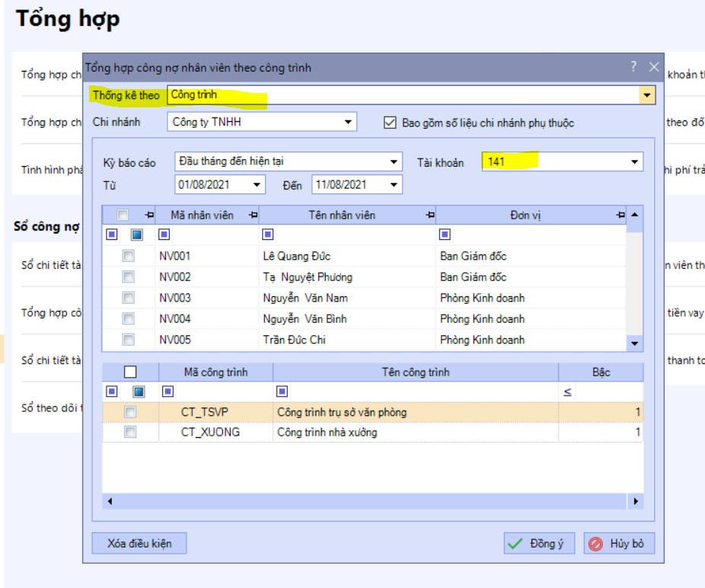Tick the checkbox for NV002

pos(128,276)
